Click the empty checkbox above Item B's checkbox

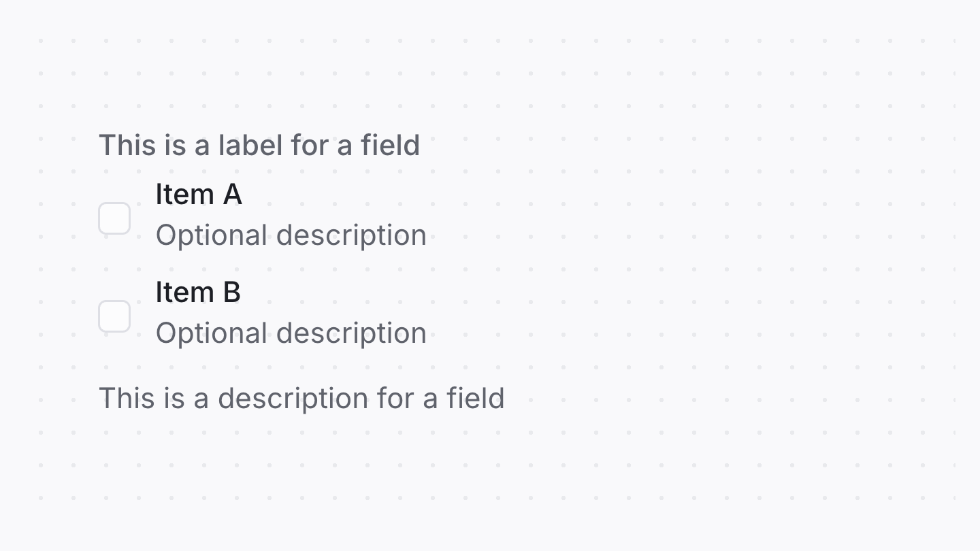[114, 218]
